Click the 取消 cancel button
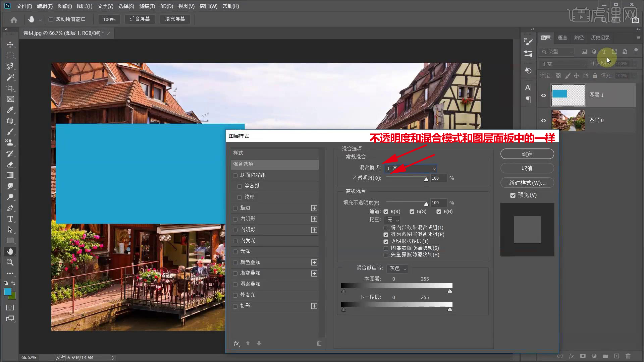The image size is (644, 362). click(x=527, y=168)
